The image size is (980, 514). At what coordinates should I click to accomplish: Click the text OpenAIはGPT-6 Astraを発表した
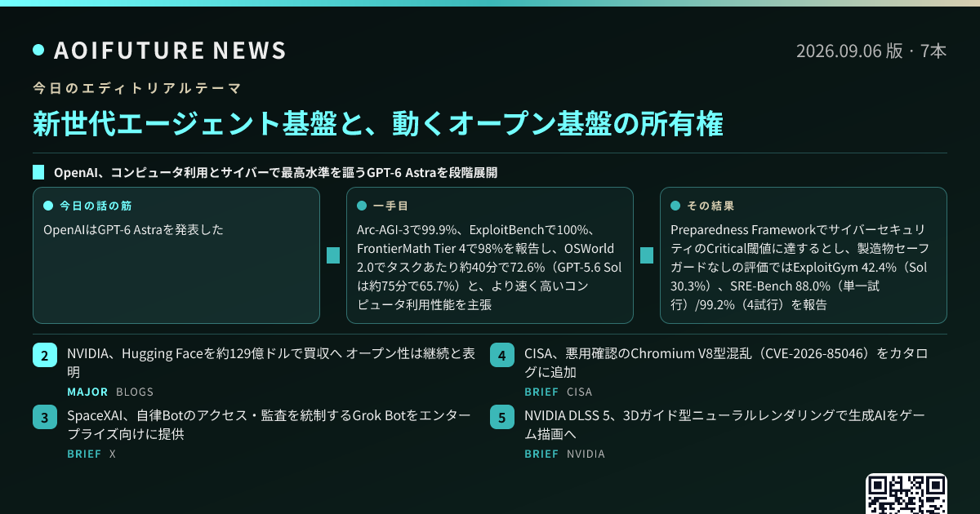133,230
